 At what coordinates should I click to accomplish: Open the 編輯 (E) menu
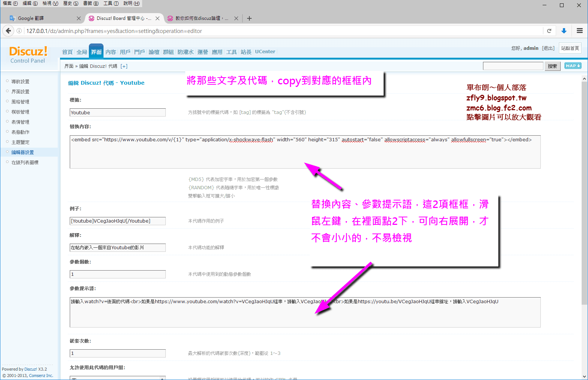(30, 3)
